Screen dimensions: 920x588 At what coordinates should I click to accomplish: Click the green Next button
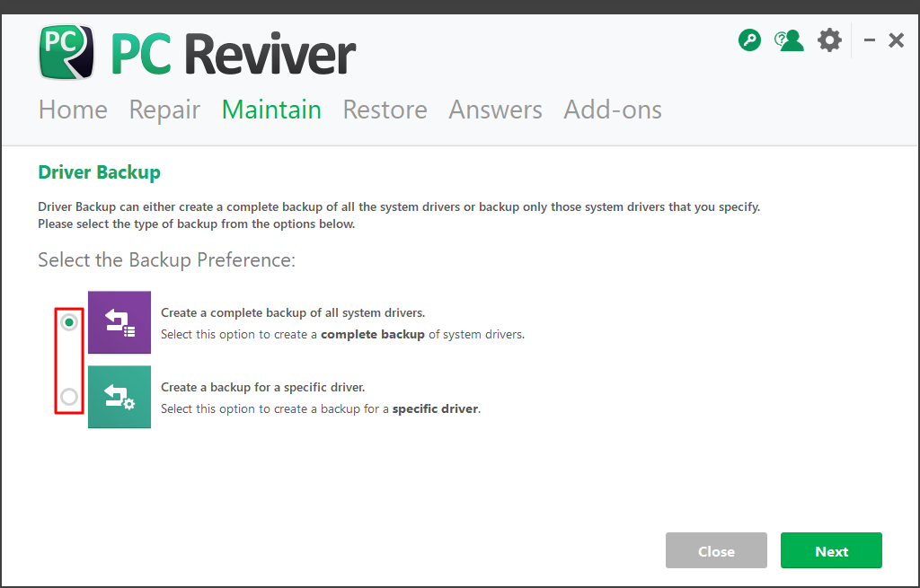pos(831,550)
